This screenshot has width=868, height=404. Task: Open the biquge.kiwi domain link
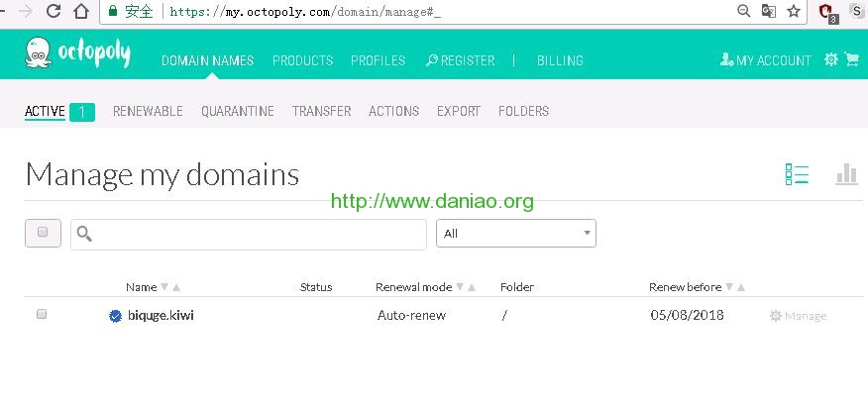pos(162,316)
